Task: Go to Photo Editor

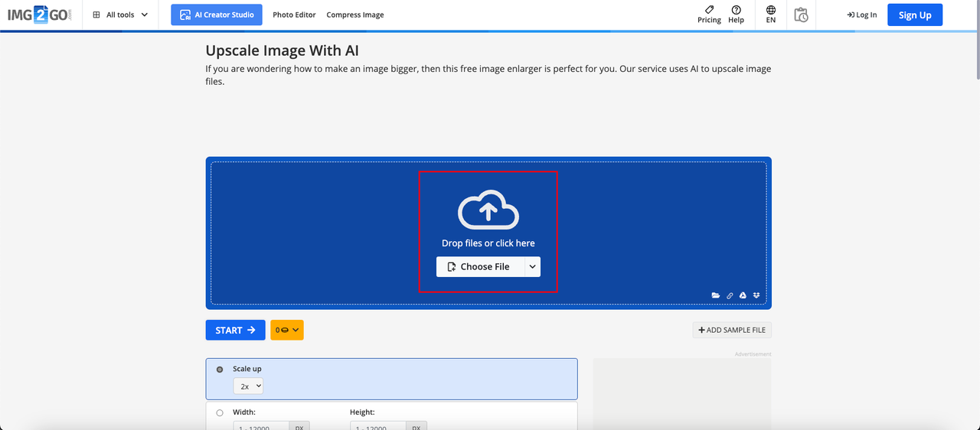Action: [x=294, y=15]
